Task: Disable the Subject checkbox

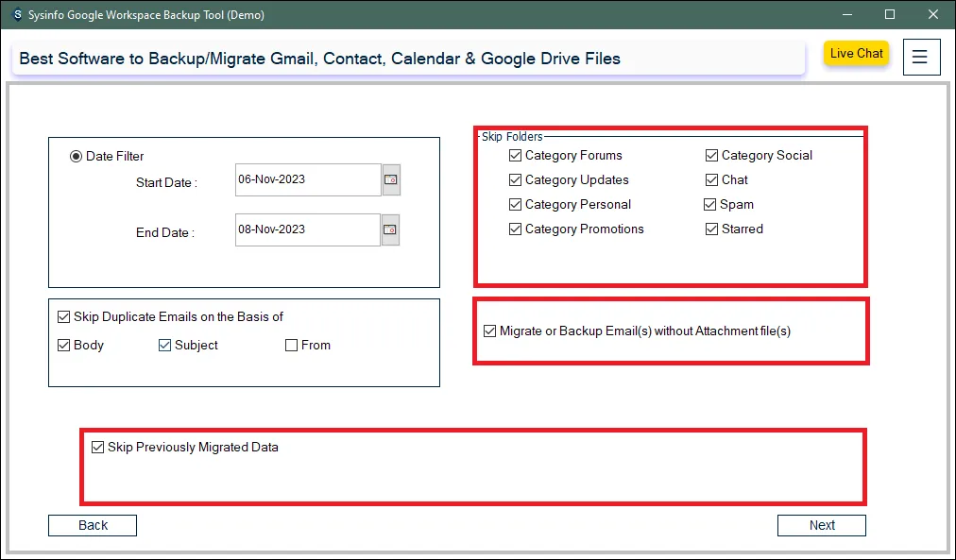Action: [165, 346]
